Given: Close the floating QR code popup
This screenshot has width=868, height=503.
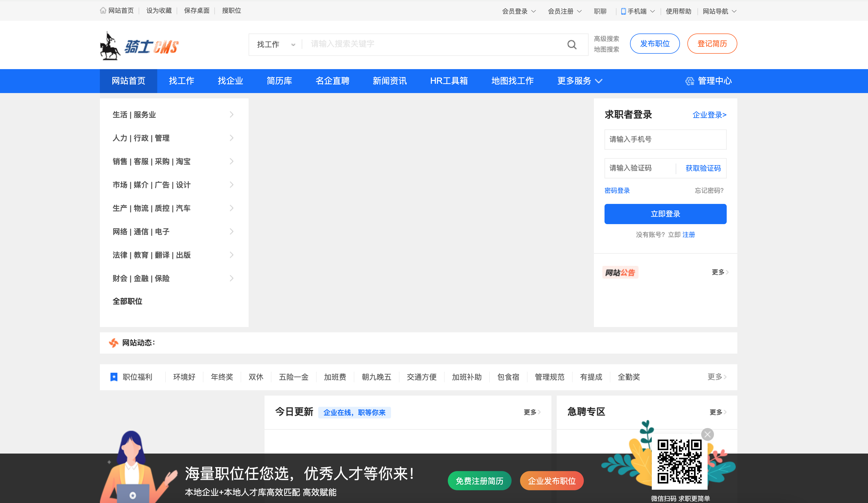Looking at the screenshot, I should point(708,434).
